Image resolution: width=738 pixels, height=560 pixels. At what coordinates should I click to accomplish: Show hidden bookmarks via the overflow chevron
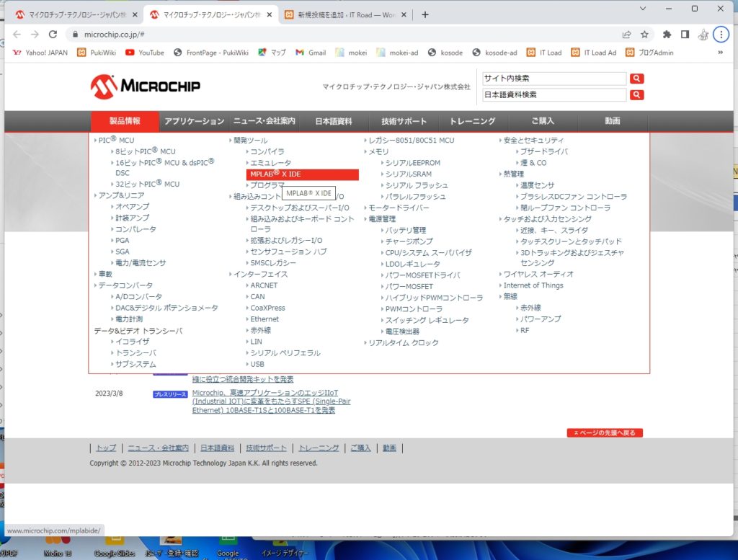pyautogui.click(x=721, y=52)
